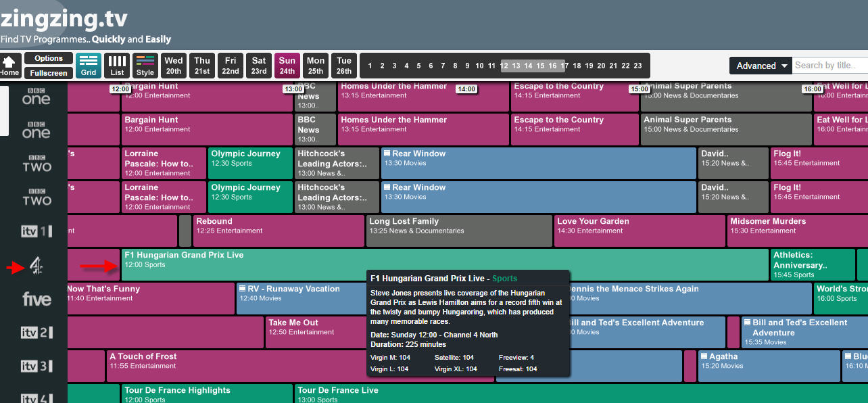Select the ITV2 channel logo
This screenshot has width=868, height=403.
pyautogui.click(x=37, y=333)
